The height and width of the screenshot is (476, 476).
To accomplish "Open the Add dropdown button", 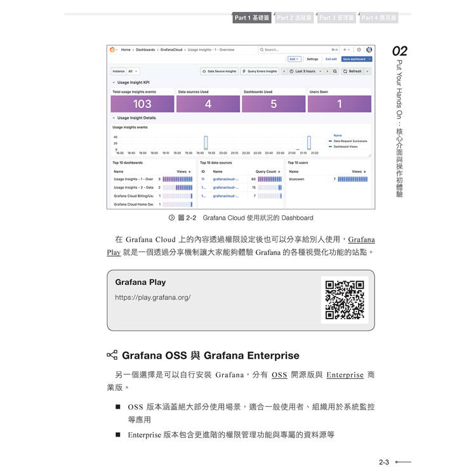I will coord(294,59).
